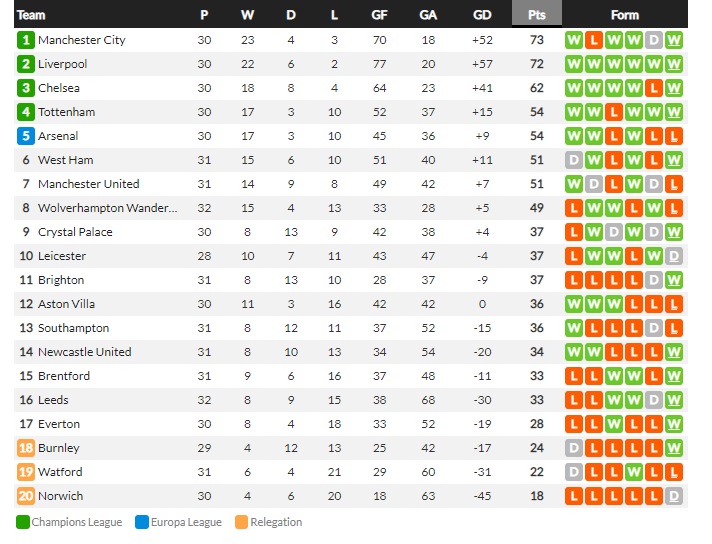Open Leicester's latest underlined D form result
The width and height of the screenshot is (712, 544).
coord(674,256)
